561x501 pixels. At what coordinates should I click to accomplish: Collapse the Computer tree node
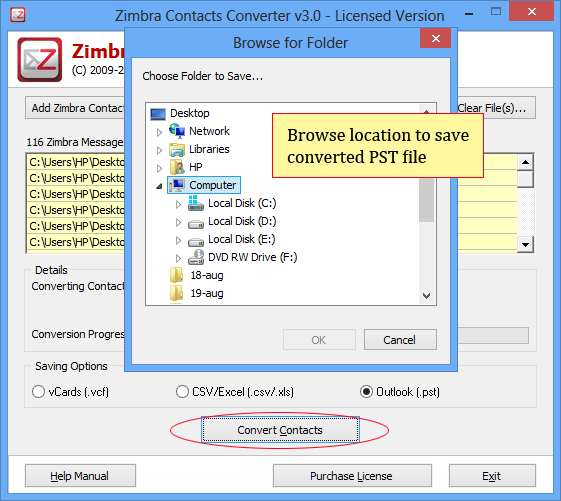pos(159,186)
